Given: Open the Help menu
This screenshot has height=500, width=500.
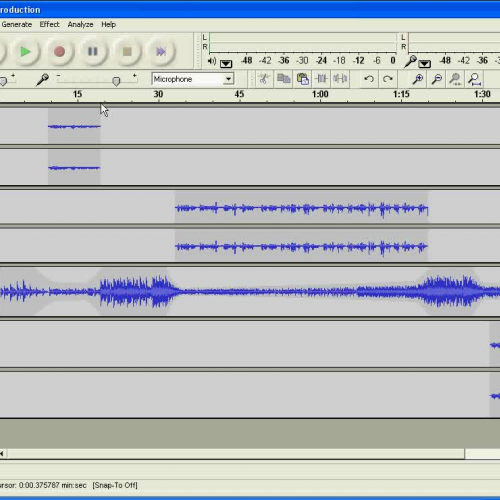Looking at the screenshot, I should (x=109, y=24).
